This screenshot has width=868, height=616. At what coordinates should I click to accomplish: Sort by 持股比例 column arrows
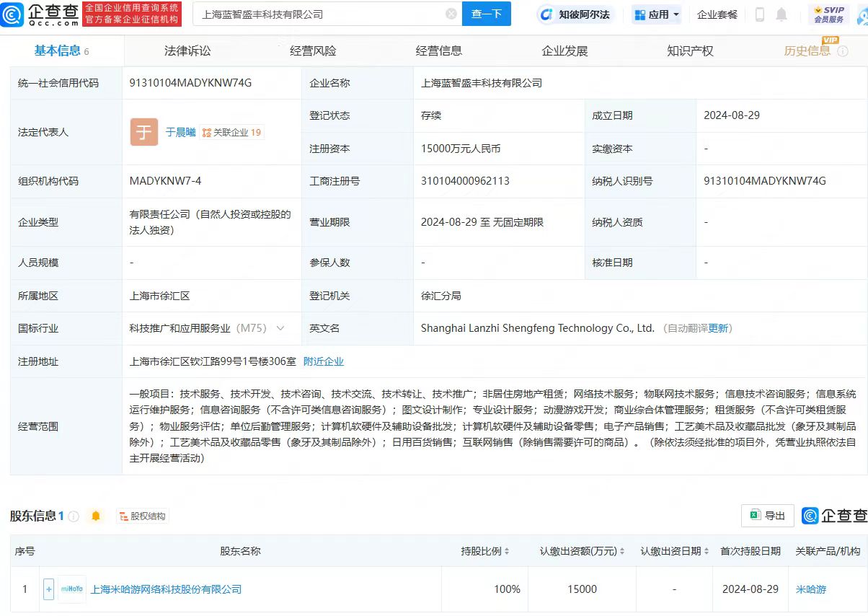(x=507, y=551)
